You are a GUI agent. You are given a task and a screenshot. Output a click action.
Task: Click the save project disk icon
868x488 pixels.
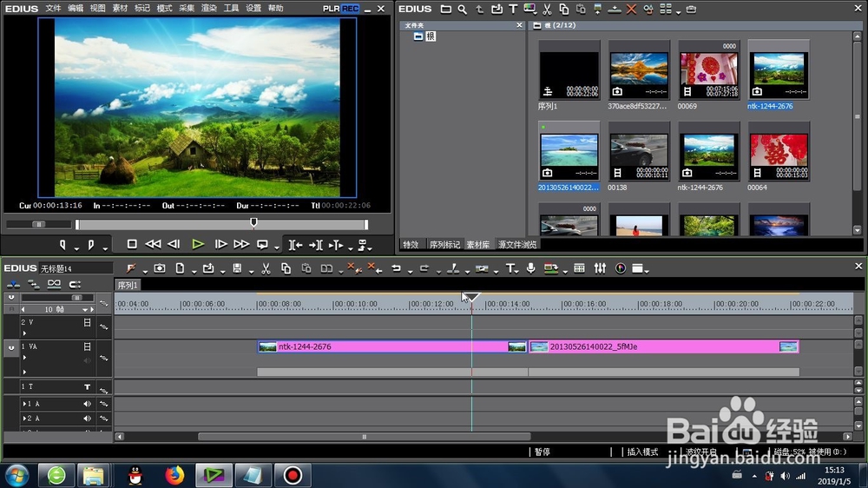click(x=237, y=268)
